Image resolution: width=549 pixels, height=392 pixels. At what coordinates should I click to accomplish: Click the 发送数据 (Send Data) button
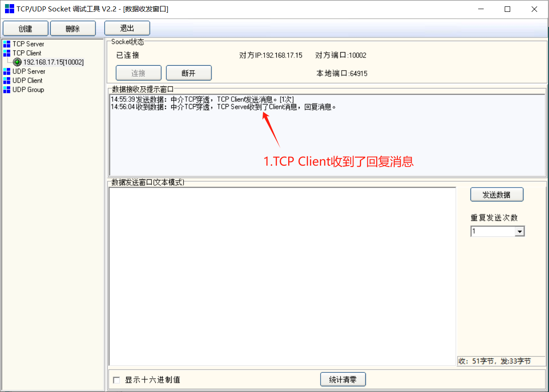click(496, 194)
